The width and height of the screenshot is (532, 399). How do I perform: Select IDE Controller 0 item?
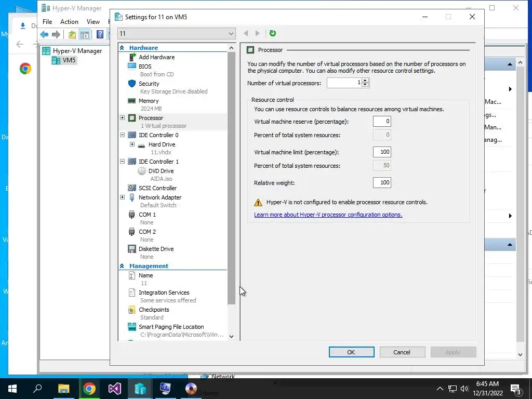click(158, 135)
